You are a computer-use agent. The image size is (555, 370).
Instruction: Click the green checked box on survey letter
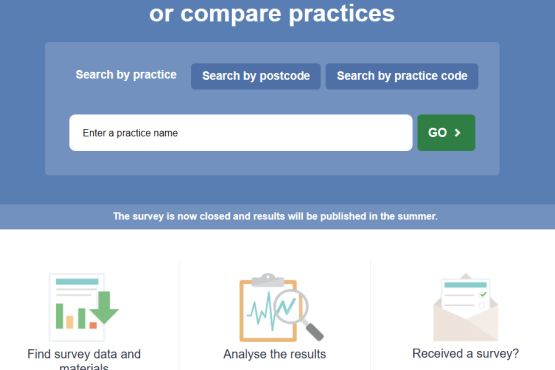(x=483, y=295)
